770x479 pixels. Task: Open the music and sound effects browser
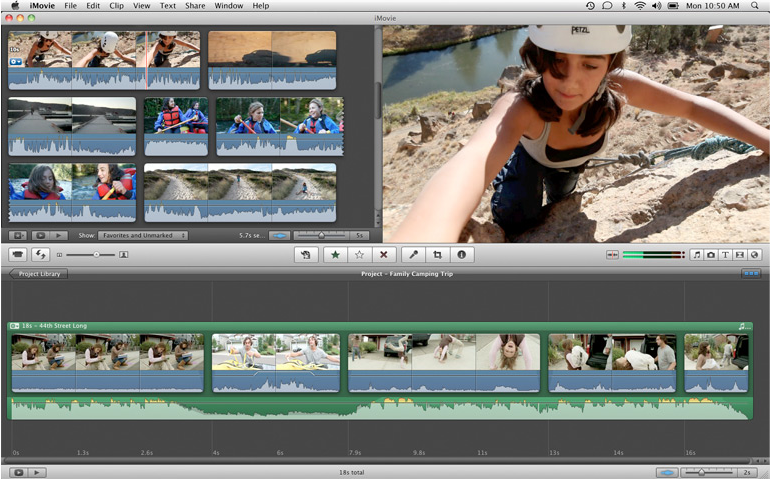(x=696, y=255)
